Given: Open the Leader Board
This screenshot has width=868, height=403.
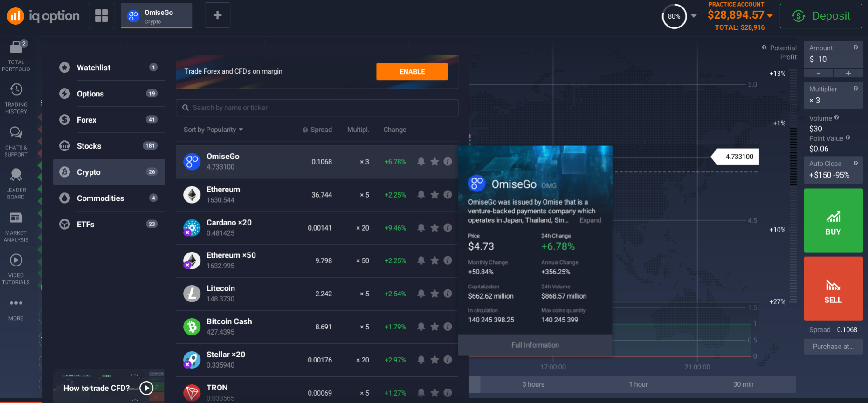Looking at the screenshot, I should tap(16, 184).
